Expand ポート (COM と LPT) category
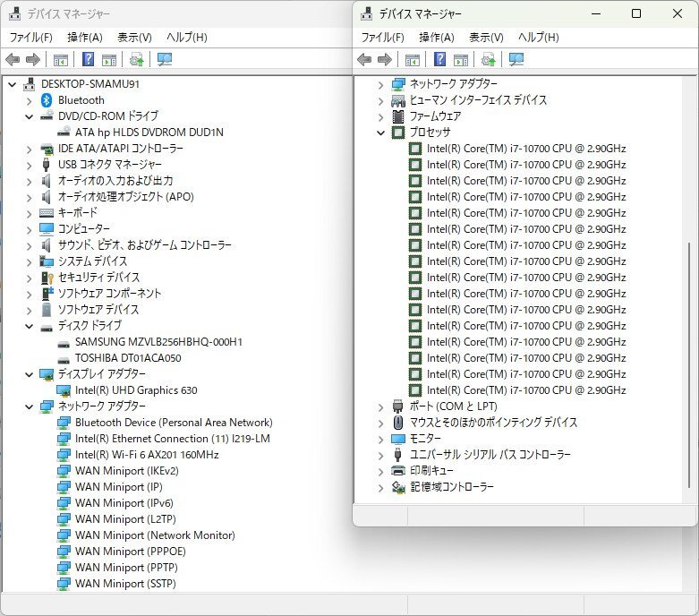 [x=380, y=406]
